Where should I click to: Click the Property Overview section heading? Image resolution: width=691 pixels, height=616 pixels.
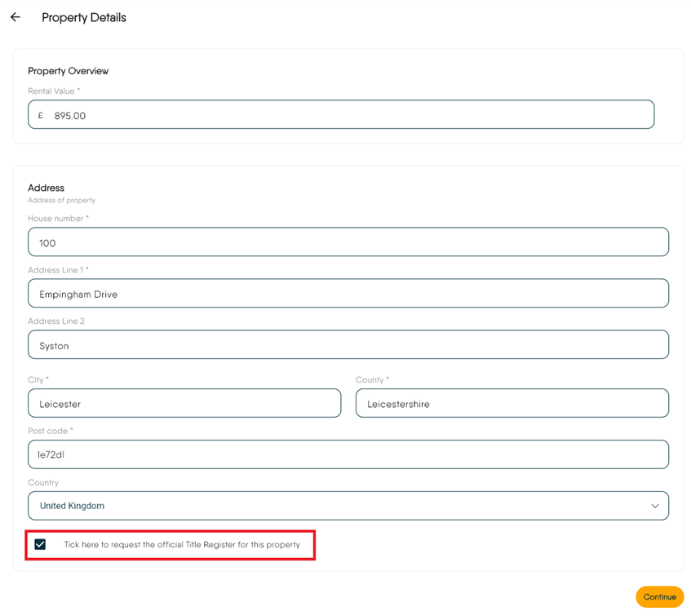(68, 71)
